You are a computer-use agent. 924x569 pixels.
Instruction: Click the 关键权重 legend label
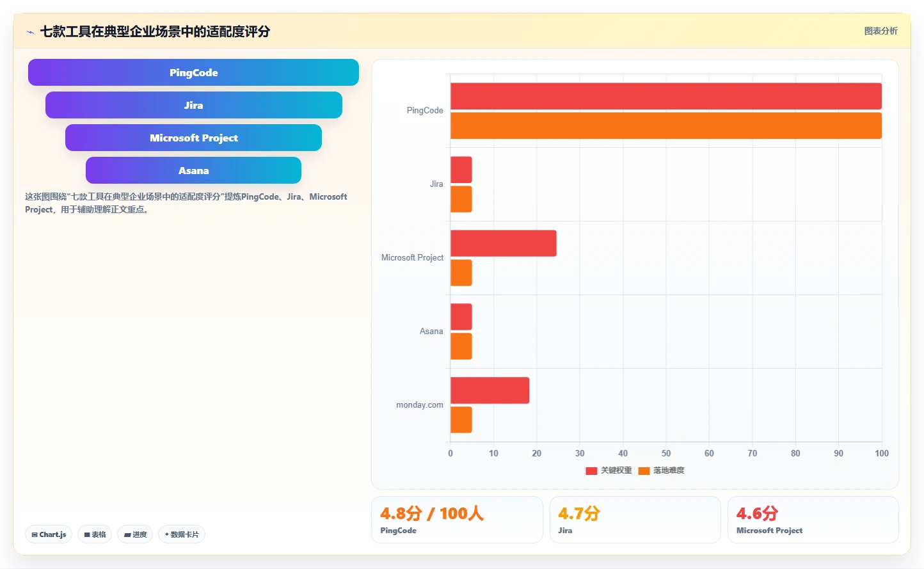[616, 470]
